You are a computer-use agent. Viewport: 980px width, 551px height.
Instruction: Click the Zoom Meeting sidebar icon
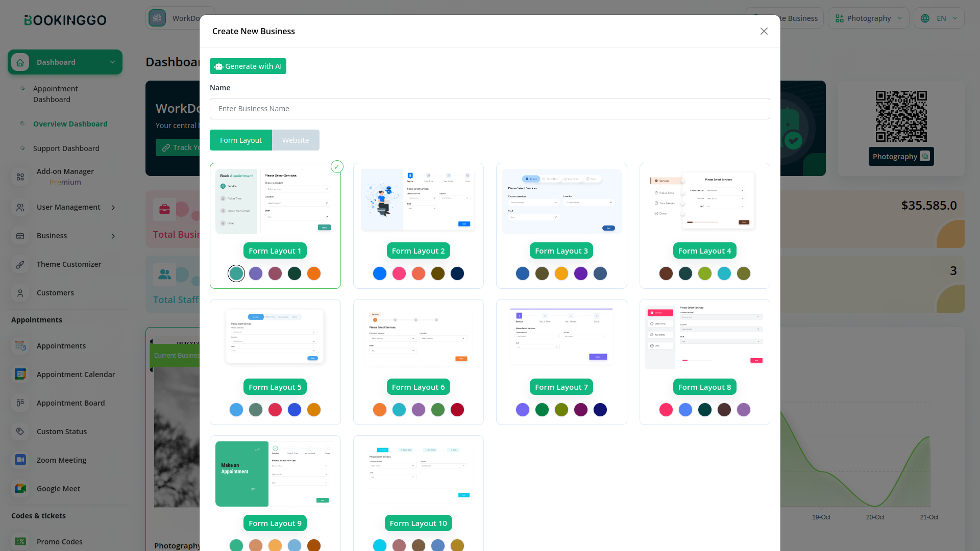click(x=20, y=460)
